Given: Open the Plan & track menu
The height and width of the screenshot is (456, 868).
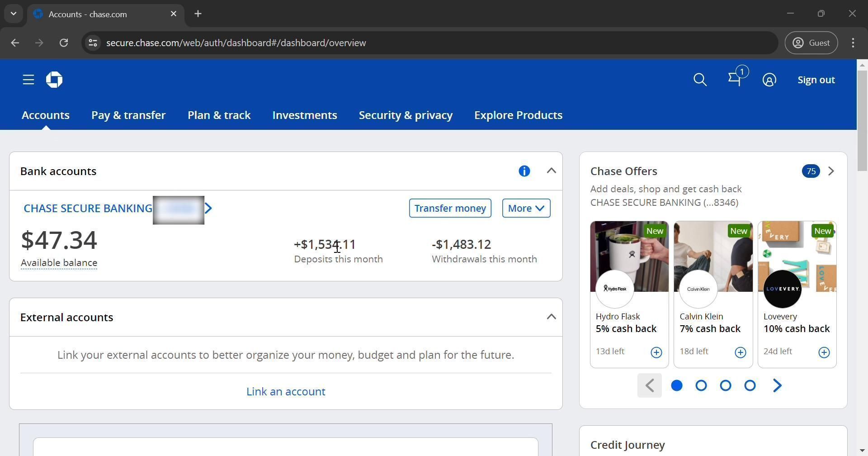Looking at the screenshot, I should (219, 115).
